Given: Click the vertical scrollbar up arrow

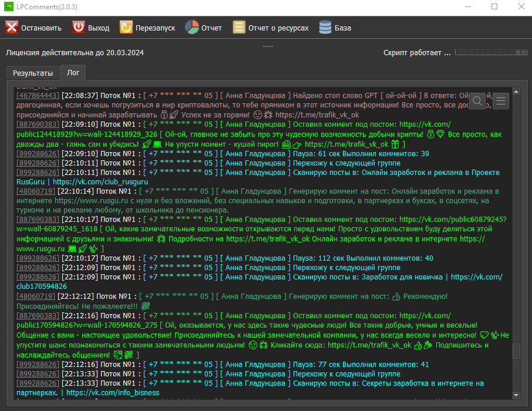Looking at the screenshot, I should point(516,92).
